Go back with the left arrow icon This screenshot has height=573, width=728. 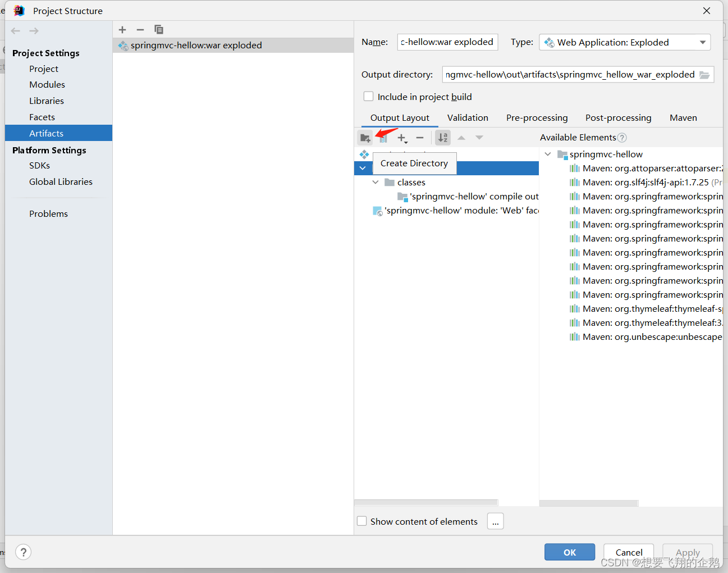[x=16, y=31]
